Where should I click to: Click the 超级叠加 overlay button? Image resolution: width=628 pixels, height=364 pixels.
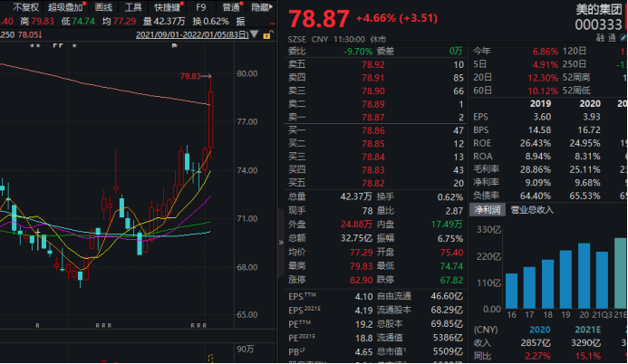point(65,6)
